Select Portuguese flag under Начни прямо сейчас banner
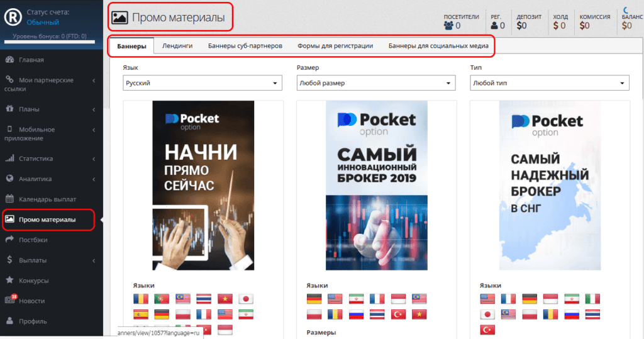644x339 pixels. (162, 299)
